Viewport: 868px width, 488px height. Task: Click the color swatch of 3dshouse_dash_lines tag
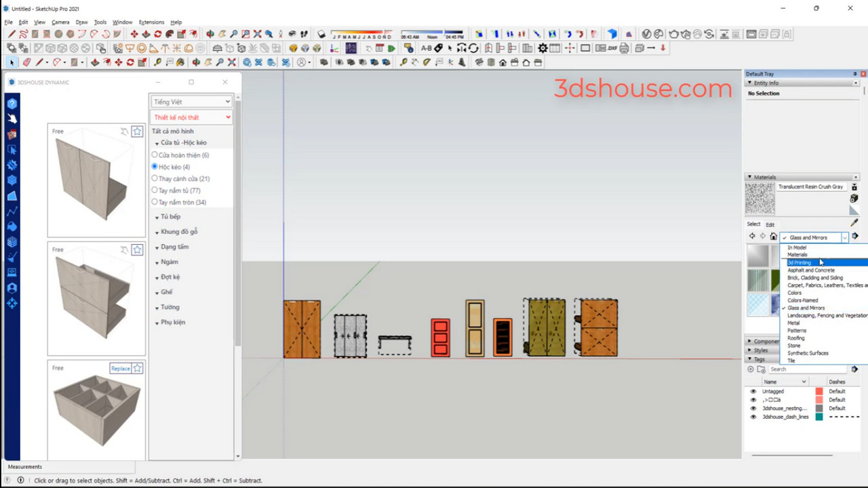pos(819,417)
